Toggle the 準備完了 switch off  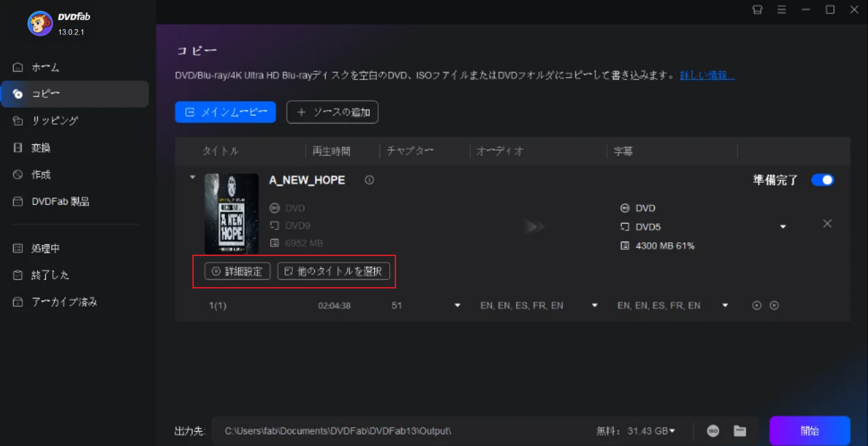823,180
